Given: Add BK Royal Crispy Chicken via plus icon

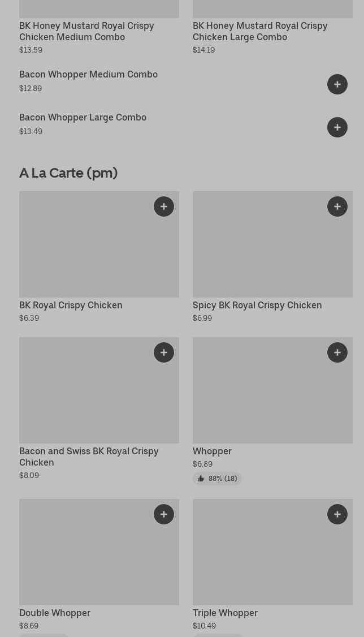Looking at the screenshot, I should [x=163, y=206].
